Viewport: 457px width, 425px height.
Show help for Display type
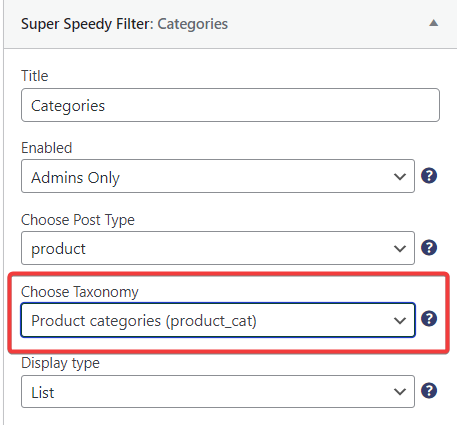click(x=429, y=391)
